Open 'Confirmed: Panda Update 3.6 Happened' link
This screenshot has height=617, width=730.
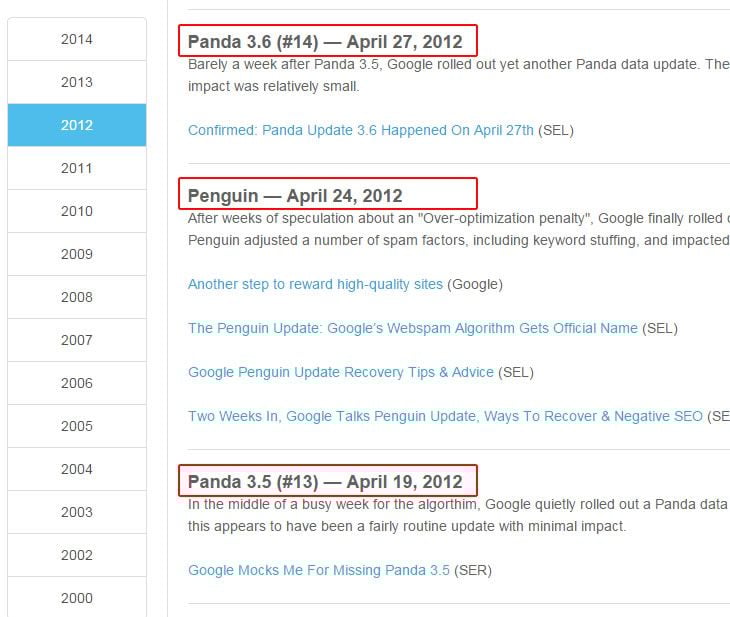tap(361, 130)
